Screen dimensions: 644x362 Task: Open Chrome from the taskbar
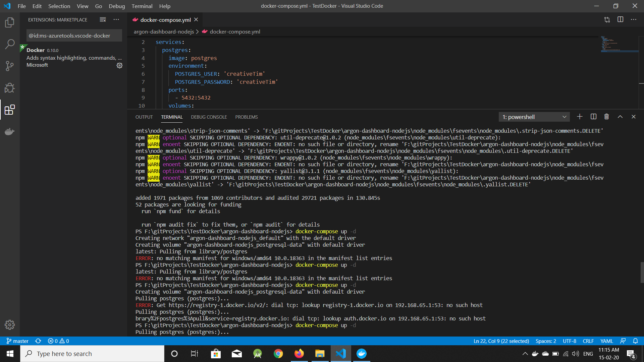click(x=278, y=354)
